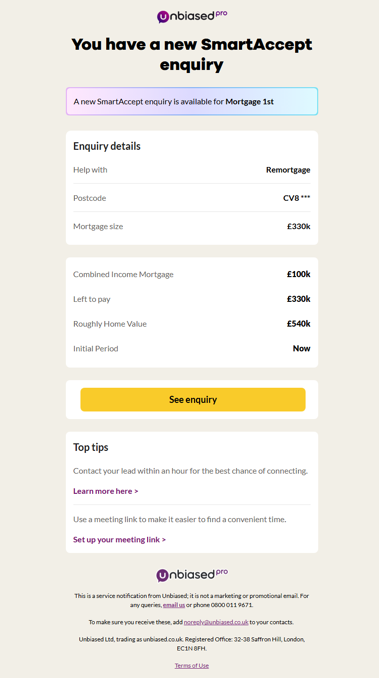
Task: Click the Unbiased Pro logo at top
Action: [192, 16]
